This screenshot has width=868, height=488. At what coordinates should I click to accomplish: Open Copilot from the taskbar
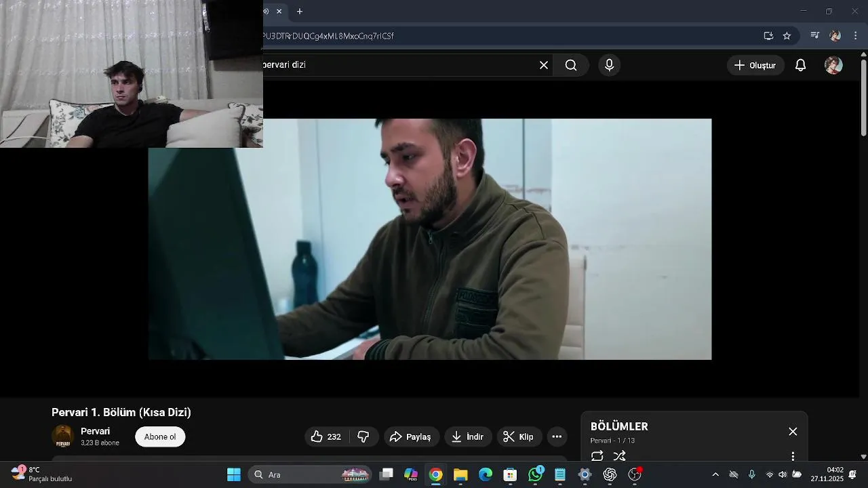click(411, 474)
